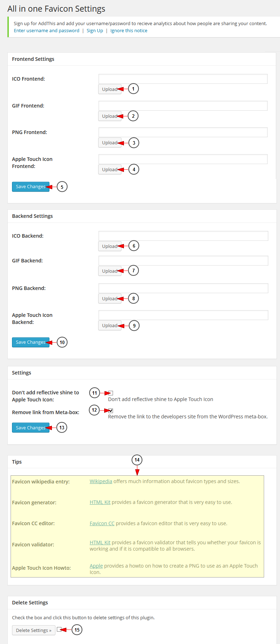Save Changes in Backend Settings section
The image size is (280, 644).
point(31,342)
